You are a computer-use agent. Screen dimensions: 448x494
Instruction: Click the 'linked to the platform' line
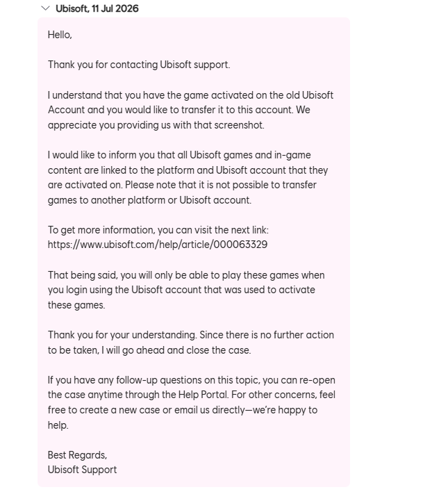tap(188, 170)
